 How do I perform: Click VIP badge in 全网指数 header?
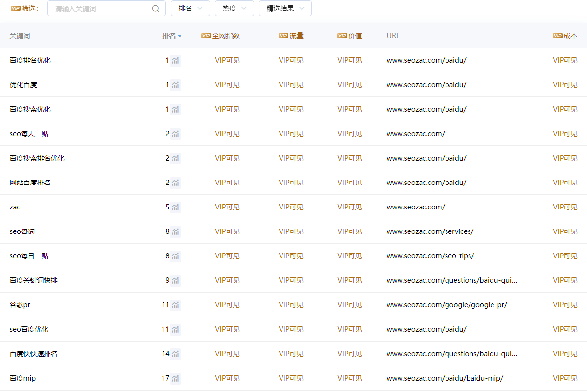(x=206, y=36)
